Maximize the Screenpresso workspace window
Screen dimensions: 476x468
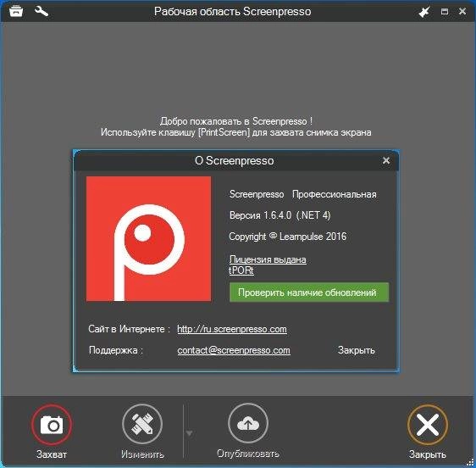pos(445,12)
